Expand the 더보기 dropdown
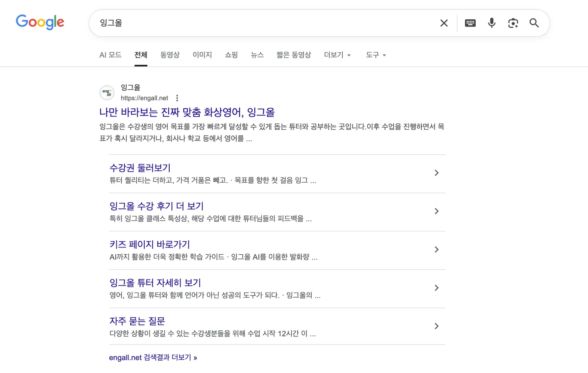Image resolution: width=588 pixels, height=373 pixels. tap(337, 55)
